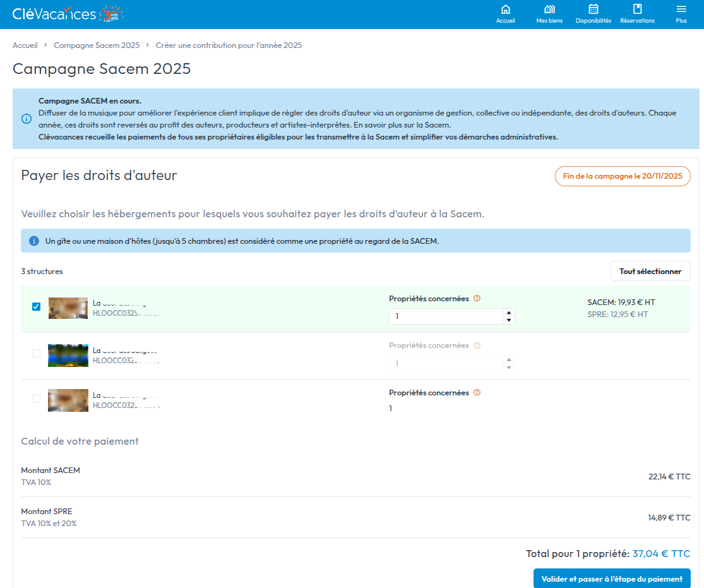
Task: Go to Campagne Sacem 2025 breadcrumb
Action: [97, 45]
